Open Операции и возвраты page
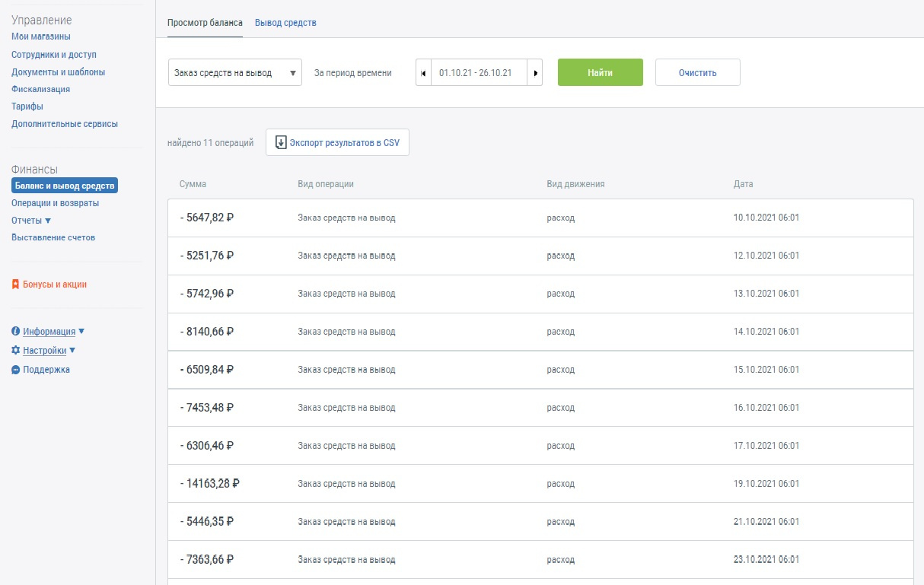This screenshot has width=924, height=585. pos(55,203)
